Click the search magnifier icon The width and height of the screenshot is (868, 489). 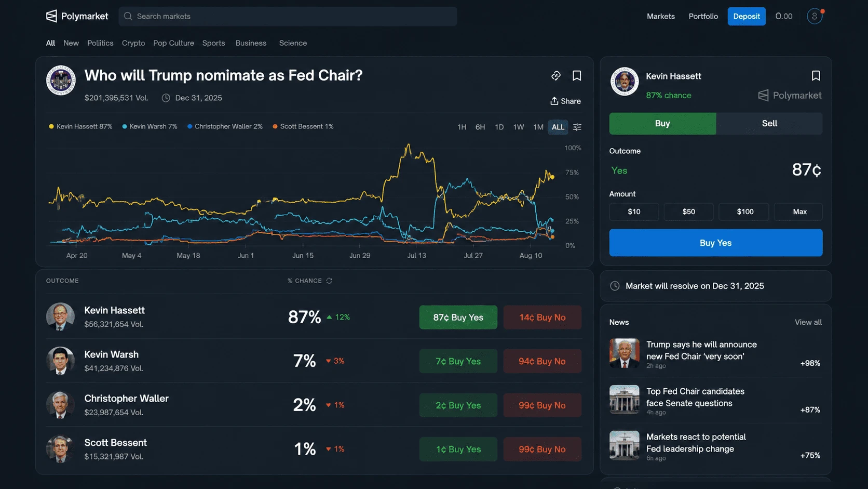128,16
